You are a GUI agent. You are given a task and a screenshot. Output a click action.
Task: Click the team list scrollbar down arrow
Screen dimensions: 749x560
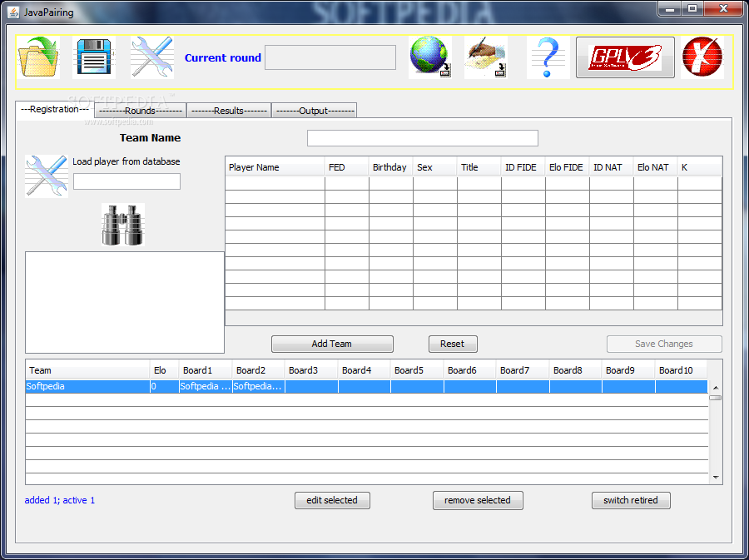click(x=715, y=477)
